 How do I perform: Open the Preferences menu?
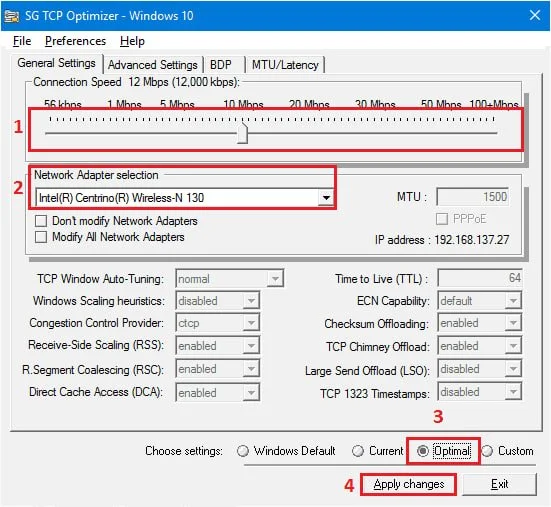point(75,41)
